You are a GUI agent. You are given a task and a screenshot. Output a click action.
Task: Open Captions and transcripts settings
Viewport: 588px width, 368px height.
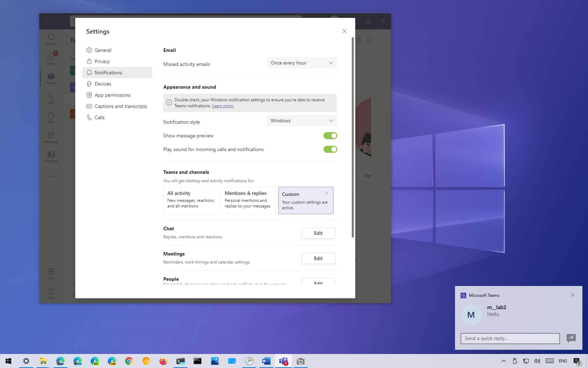121,106
